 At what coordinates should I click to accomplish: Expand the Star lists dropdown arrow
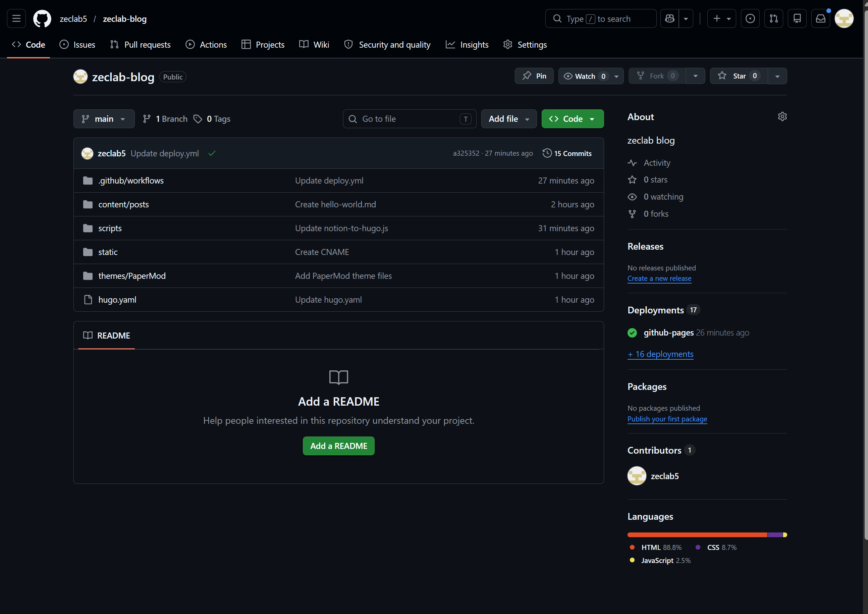777,76
